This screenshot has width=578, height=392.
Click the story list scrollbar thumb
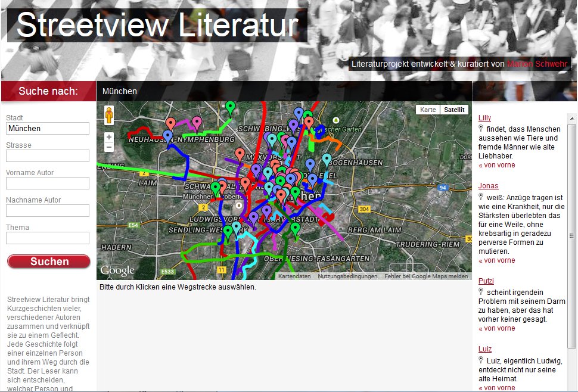[x=571, y=236]
